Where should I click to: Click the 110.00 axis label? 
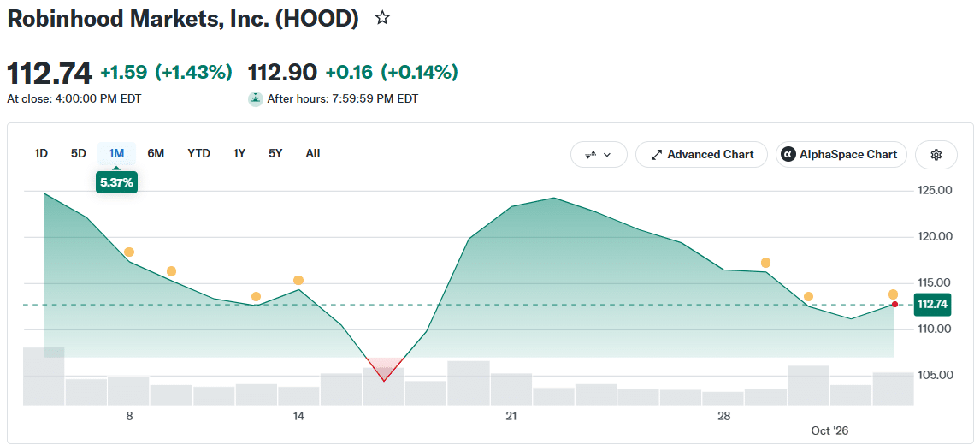tap(935, 329)
